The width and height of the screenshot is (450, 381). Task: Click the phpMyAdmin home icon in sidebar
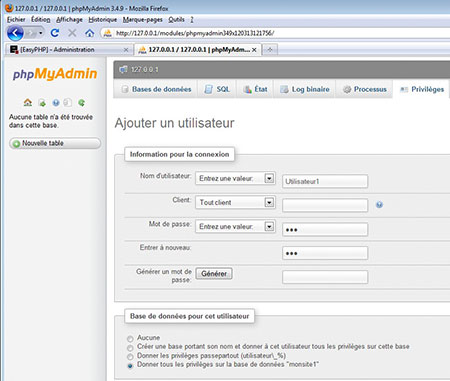coord(28,102)
